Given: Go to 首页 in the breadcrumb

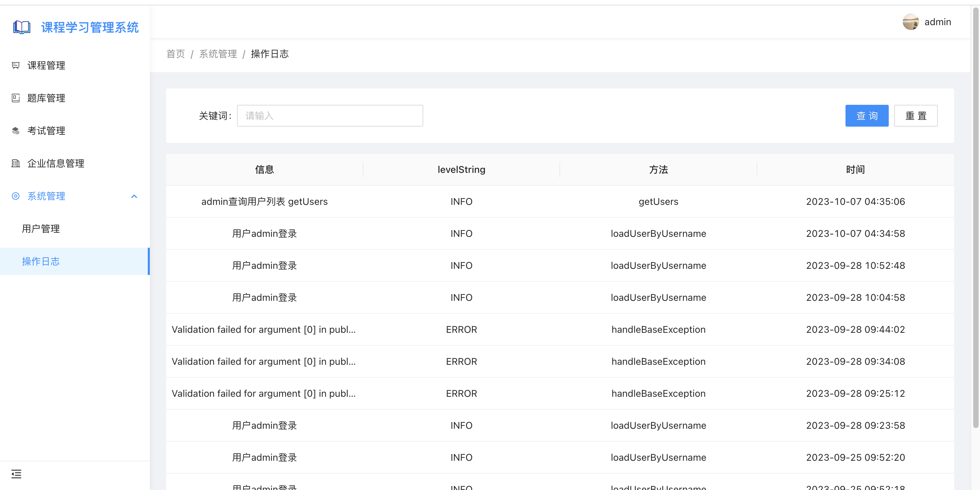Looking at the screenshot, I should (176, 54).
